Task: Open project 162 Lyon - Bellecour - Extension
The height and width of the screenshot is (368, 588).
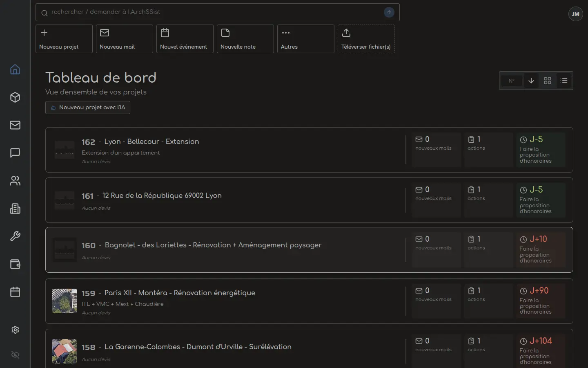Action: (309, 150)
